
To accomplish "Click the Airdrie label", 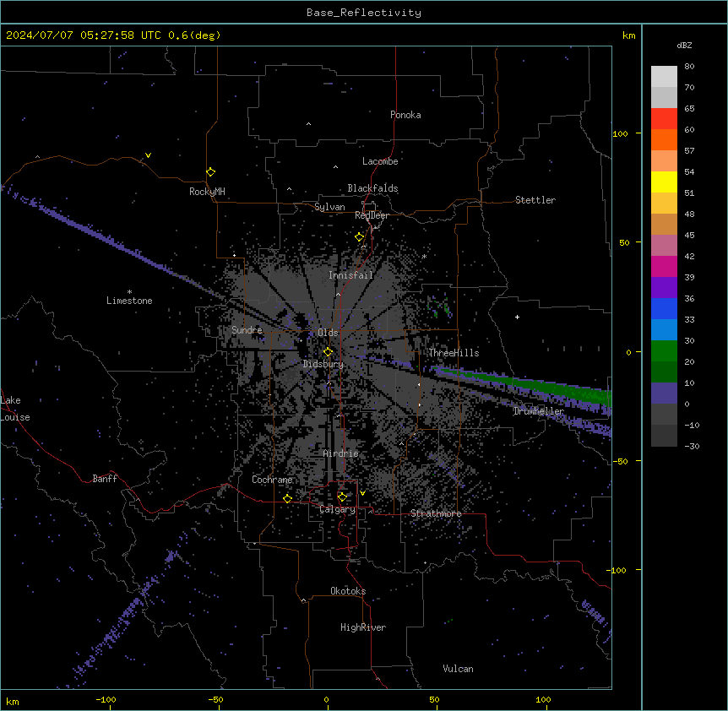I will pos(341,453).
